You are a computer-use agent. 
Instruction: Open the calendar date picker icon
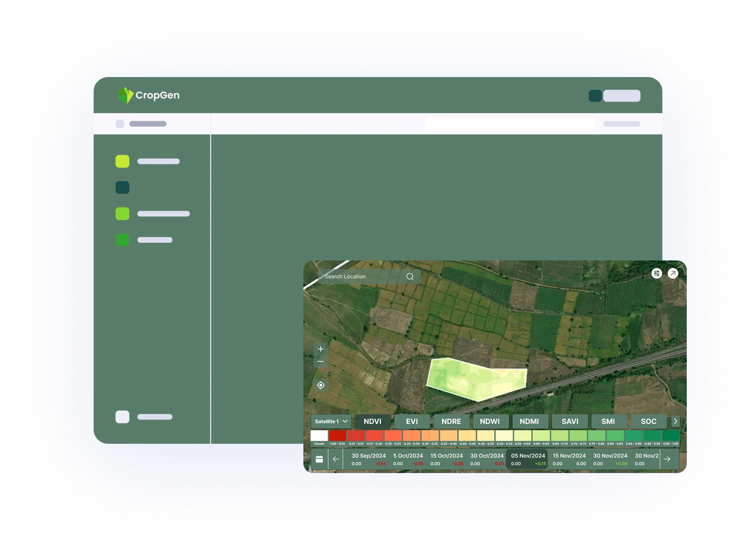point(319,459)
